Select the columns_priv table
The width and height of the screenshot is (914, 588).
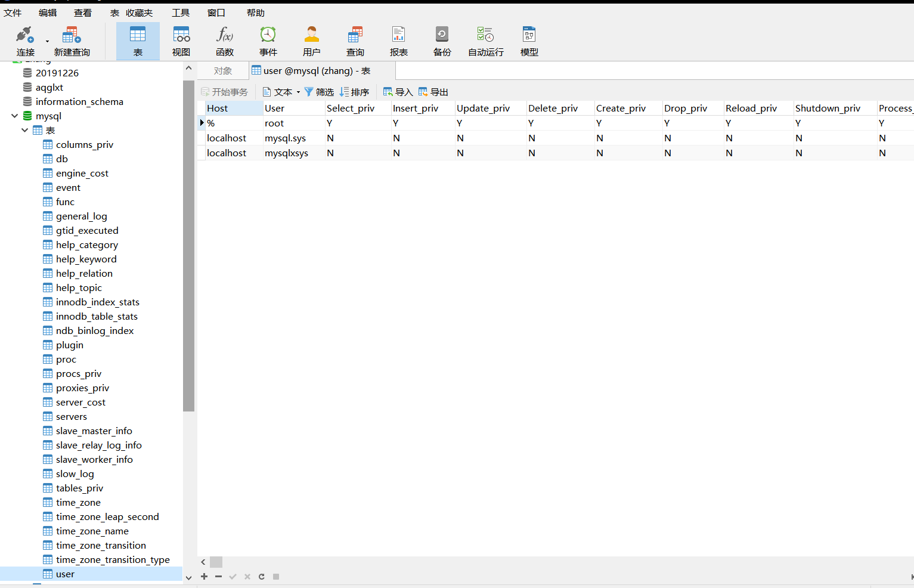point(85,144)
